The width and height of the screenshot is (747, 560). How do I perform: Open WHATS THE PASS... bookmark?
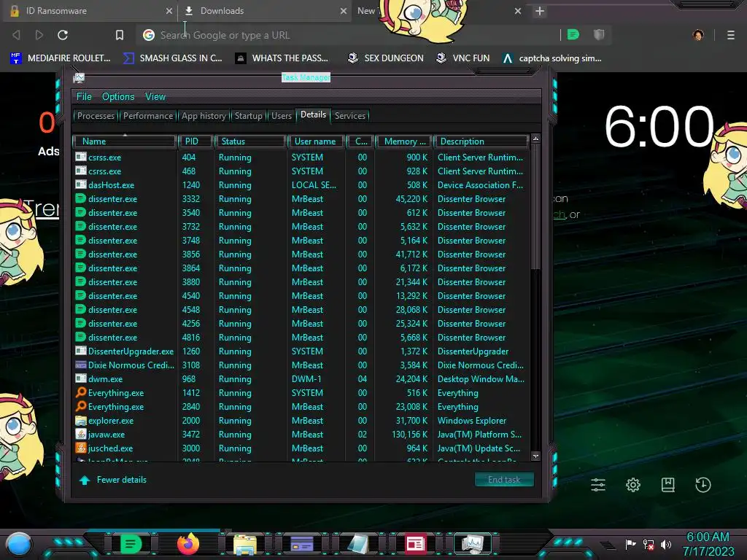pyautogui.click(x=282, y=58)
